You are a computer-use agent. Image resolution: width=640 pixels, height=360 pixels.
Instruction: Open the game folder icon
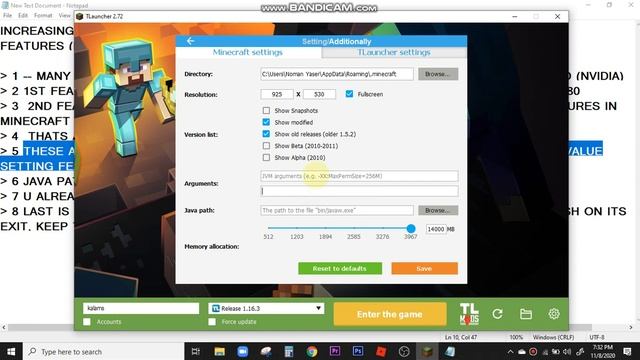[x=526, y=314]
